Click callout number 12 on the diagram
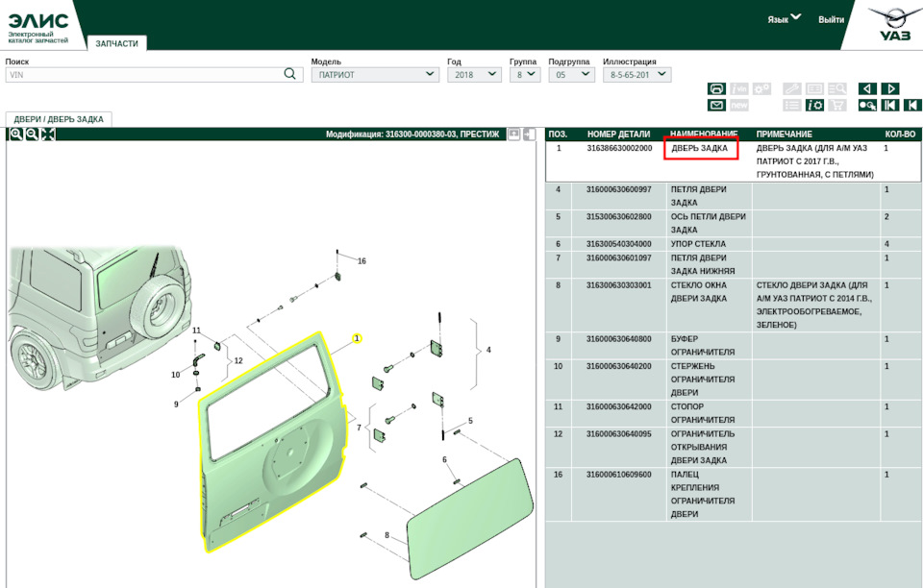Image resolution: width=923 pixels, height=588 pixels. tap(238, 361)
